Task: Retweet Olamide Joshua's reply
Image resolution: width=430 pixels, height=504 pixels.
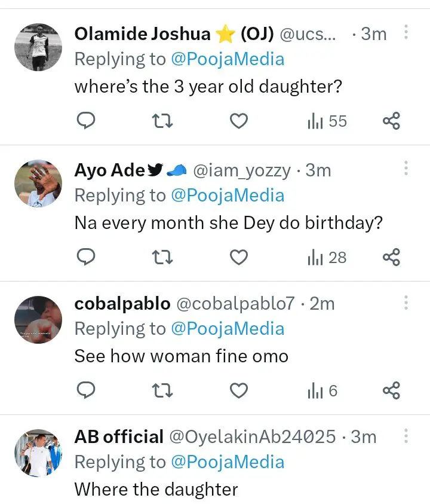Action: (162, 121)
